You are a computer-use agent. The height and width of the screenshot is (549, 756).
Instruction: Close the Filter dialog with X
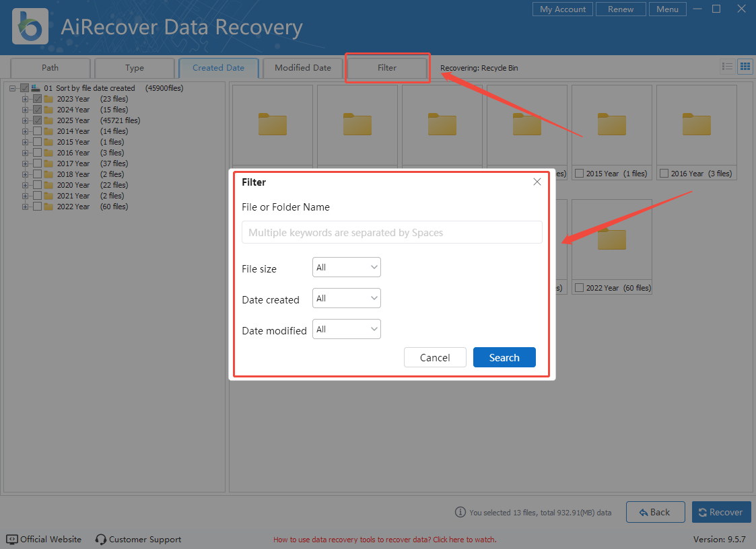point(537,182)
